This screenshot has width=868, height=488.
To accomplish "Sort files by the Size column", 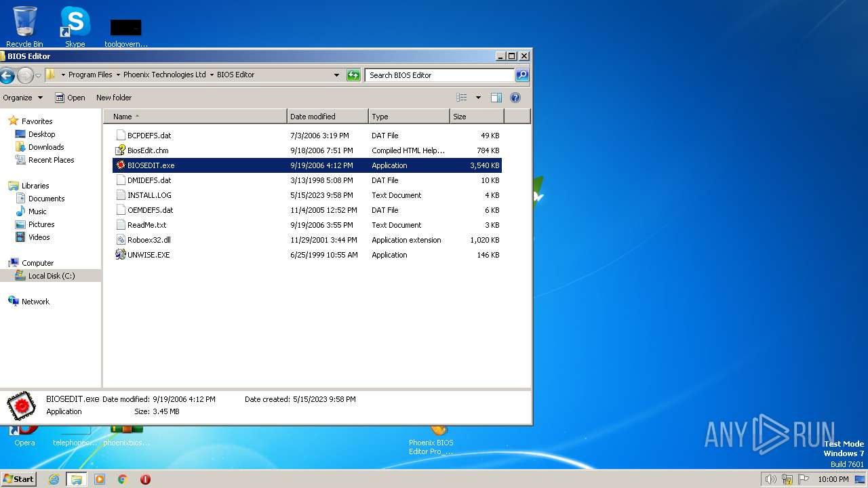I will point(477,117).
